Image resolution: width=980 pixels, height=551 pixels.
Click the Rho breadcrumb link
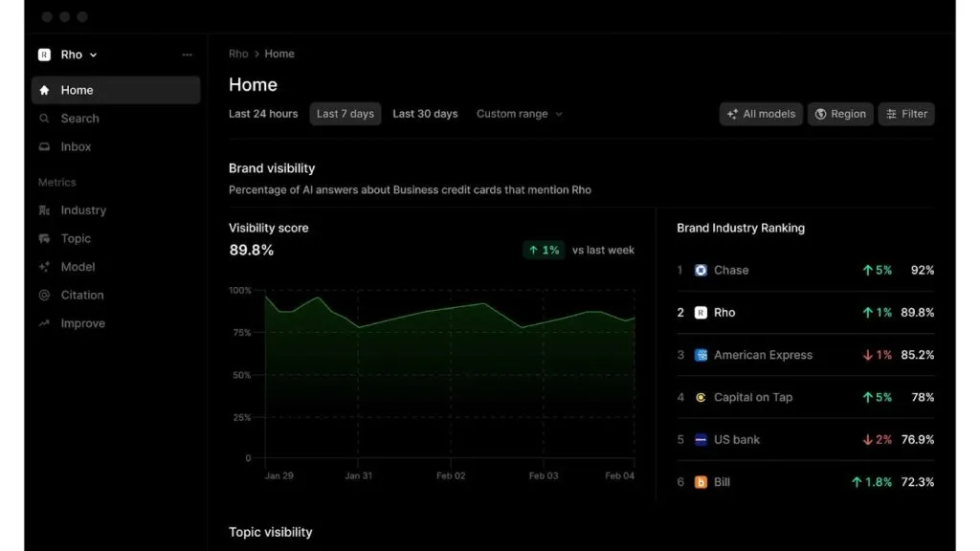(238, 54)
